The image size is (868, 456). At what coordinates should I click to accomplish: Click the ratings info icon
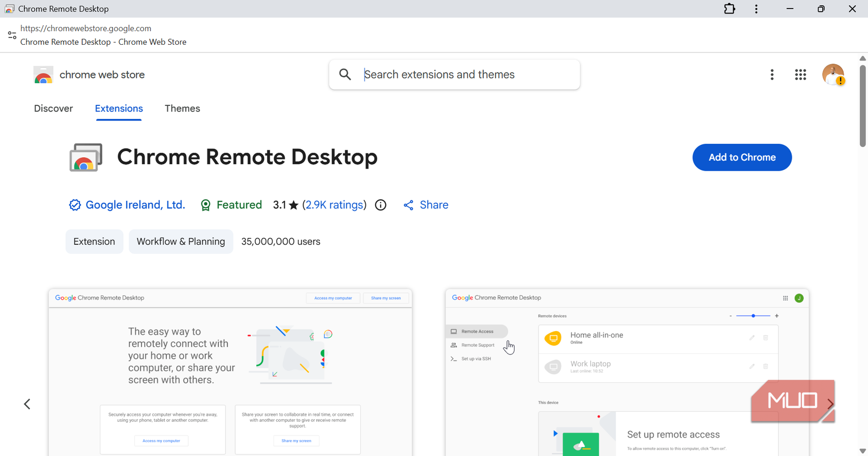coord(381,205)
